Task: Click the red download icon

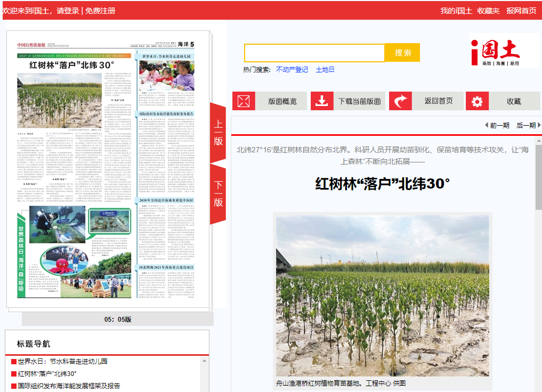Action: click(x=322, y=101)
